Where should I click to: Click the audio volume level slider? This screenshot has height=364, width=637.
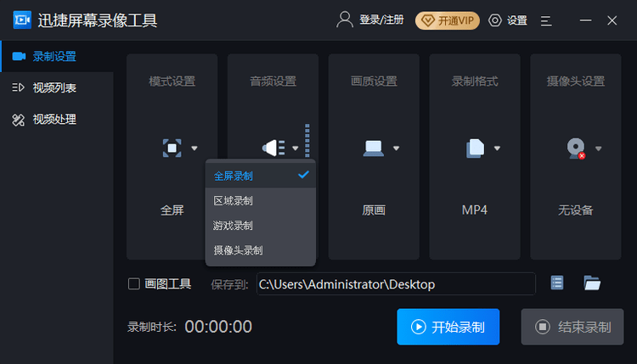(307, 140)
